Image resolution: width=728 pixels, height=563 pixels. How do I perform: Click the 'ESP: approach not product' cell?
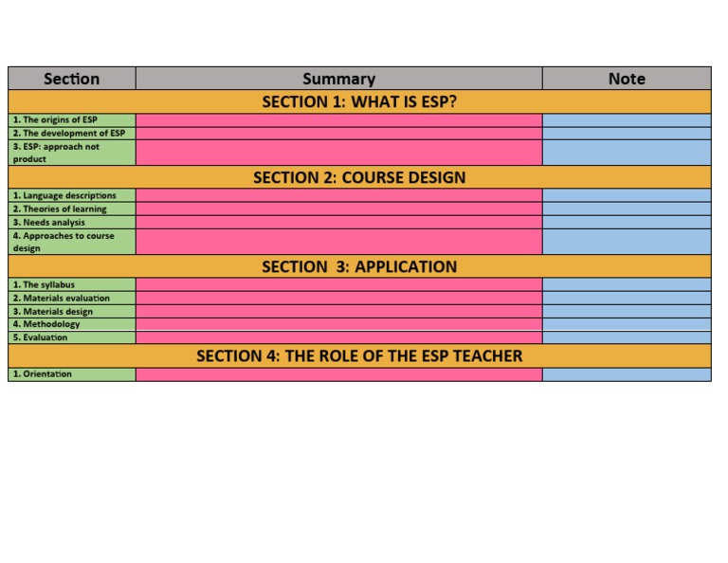[x=72, y=153]
